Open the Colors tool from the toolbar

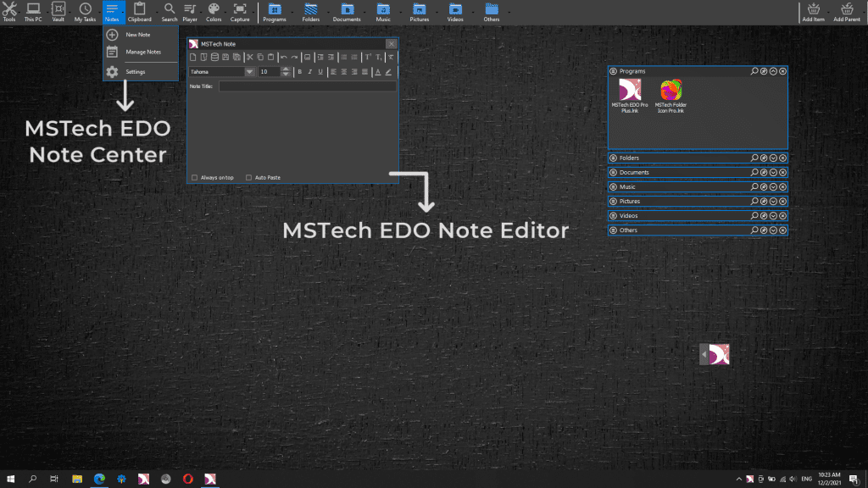(x=214, y=10)
